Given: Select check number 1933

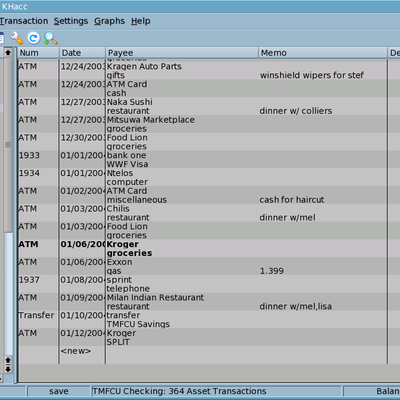Looking at the screenshot, I should click(x=29, y=155).
